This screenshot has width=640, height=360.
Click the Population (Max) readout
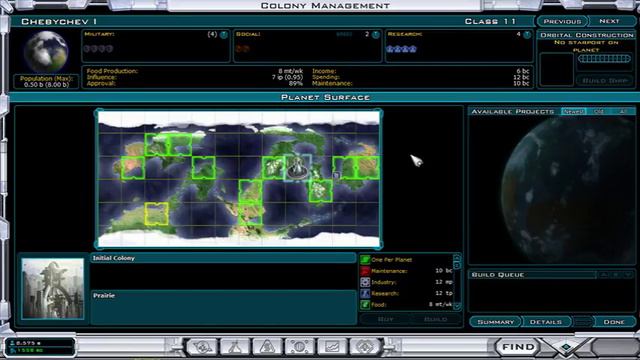coord(46,82)
